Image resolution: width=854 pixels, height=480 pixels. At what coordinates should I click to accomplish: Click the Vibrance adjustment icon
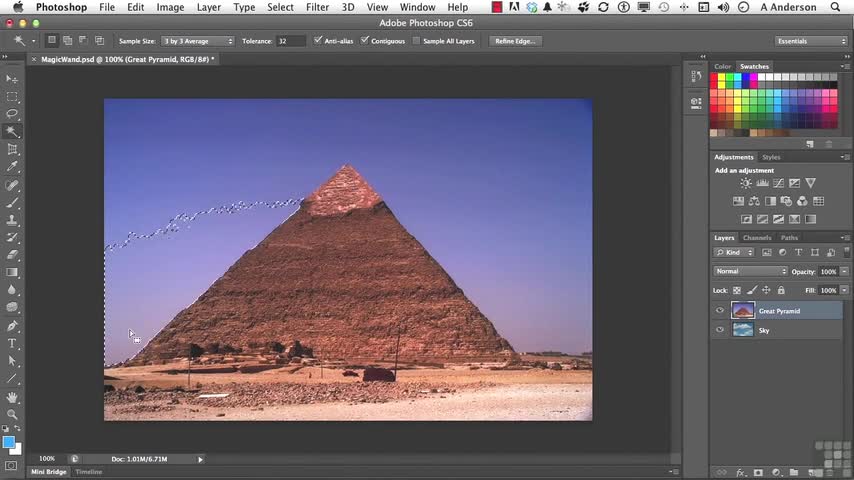pyautogui.click(x=810, y=183)
